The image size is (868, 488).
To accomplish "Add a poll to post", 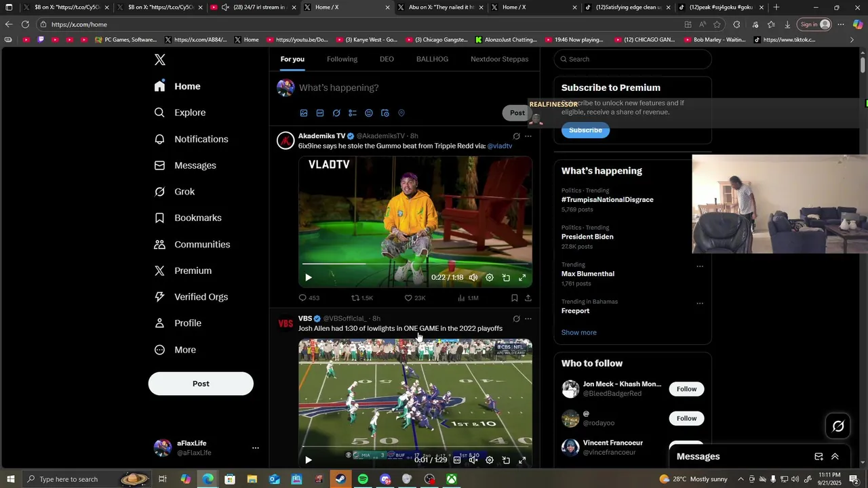I will (353, 113).
